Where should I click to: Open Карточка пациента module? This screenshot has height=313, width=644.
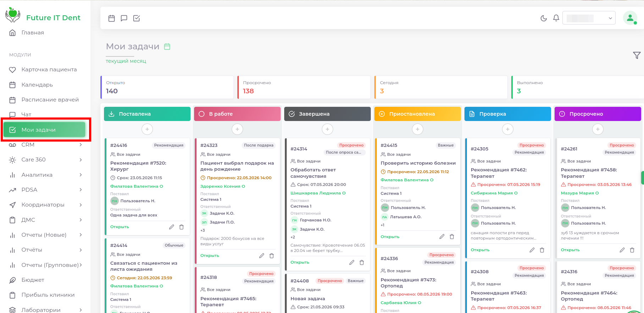43,70
